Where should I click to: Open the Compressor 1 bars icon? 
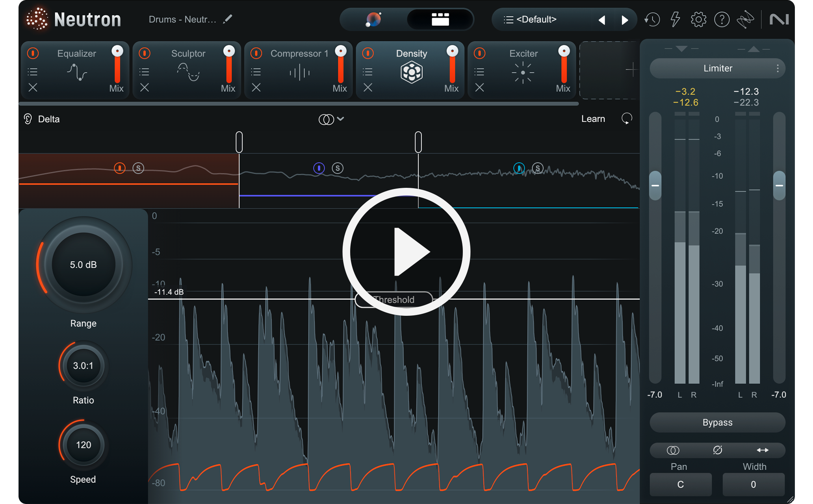[299, 72]
